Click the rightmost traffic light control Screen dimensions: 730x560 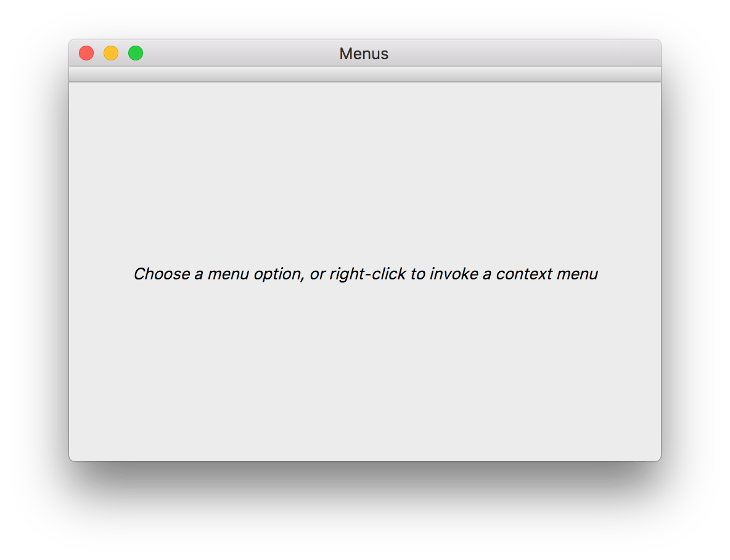point(135,53)
